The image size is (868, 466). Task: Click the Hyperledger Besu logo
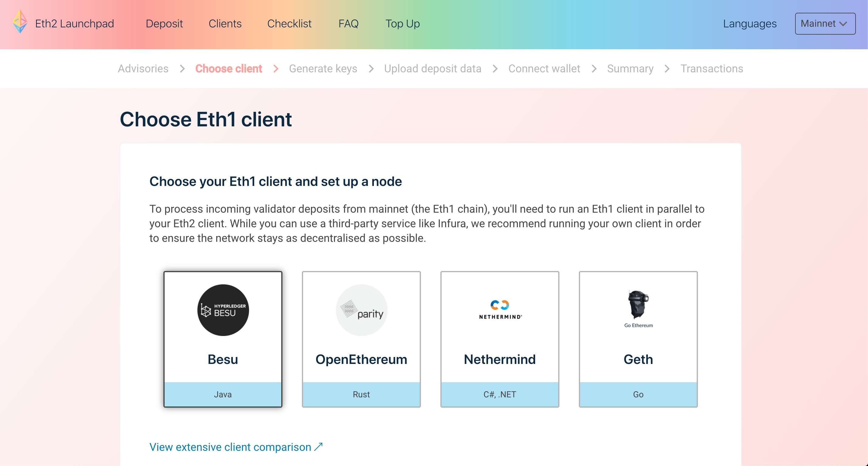coord(223,310)
